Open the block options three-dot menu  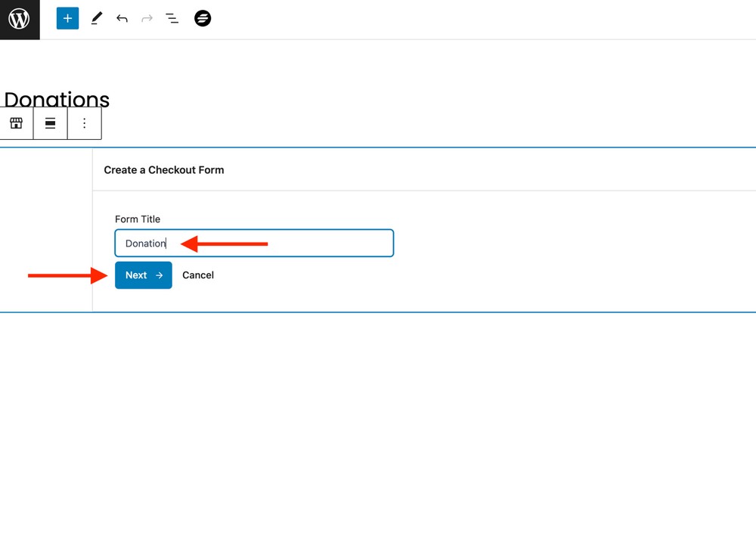84,123
